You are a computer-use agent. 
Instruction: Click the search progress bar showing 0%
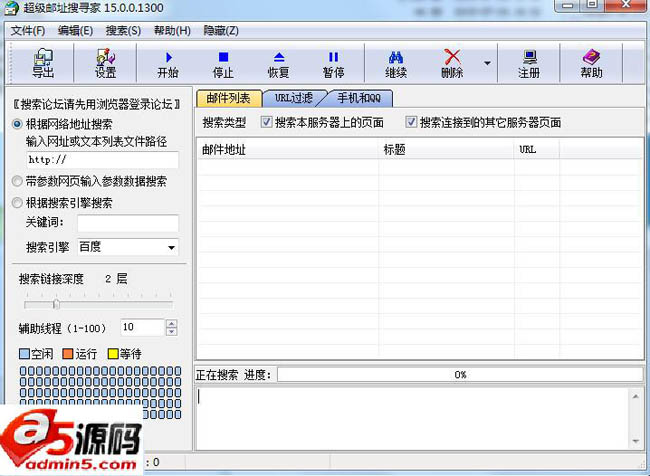pos(460,375)
